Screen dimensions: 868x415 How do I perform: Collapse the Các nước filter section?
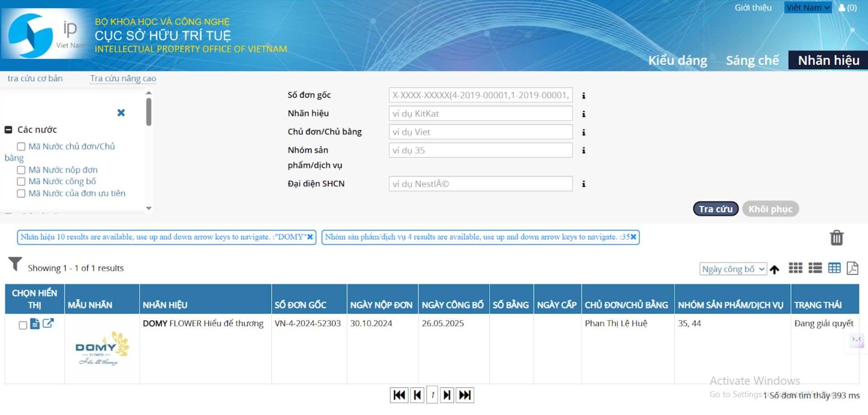(x=8, y=130)
